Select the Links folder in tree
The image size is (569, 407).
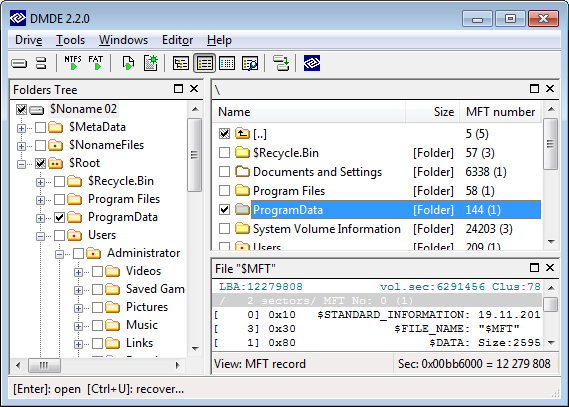139,343
